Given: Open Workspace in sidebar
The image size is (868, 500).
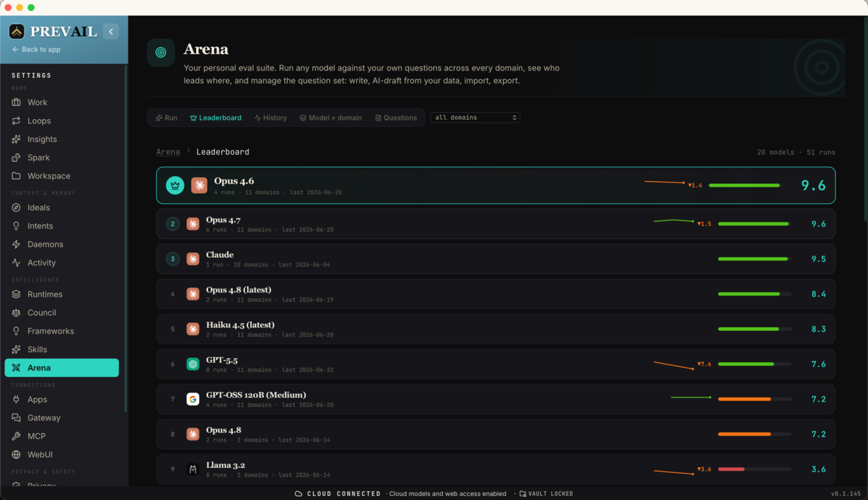Looking at the screenshot, I should pyautogui.click(x=62, y=176).
